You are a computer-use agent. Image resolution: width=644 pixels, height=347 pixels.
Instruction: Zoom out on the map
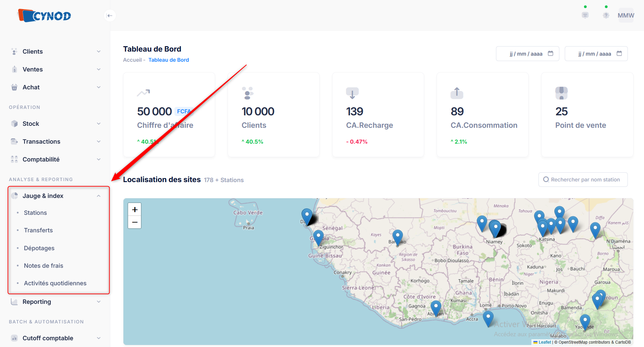[x=135, y=222]
